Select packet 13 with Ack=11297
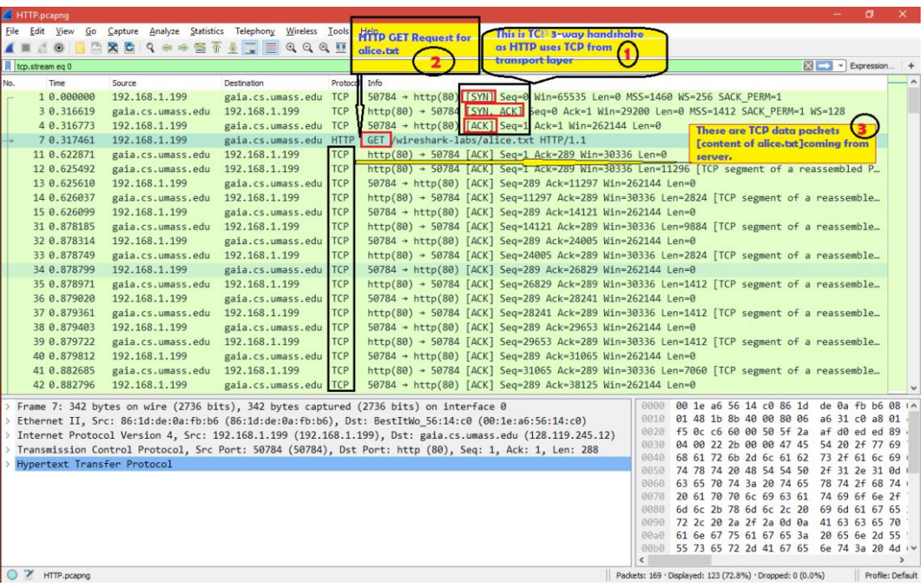Screen dimensions: 924x586 (x=444, y=183)
